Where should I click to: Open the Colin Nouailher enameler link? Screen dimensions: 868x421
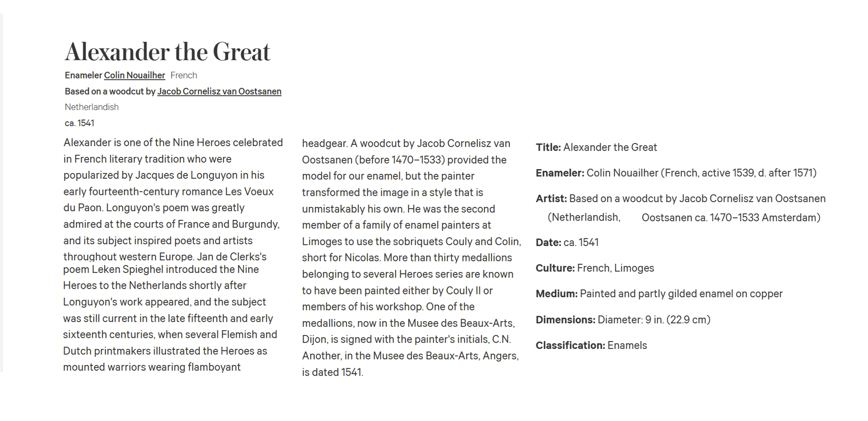[x=134, y=76]
